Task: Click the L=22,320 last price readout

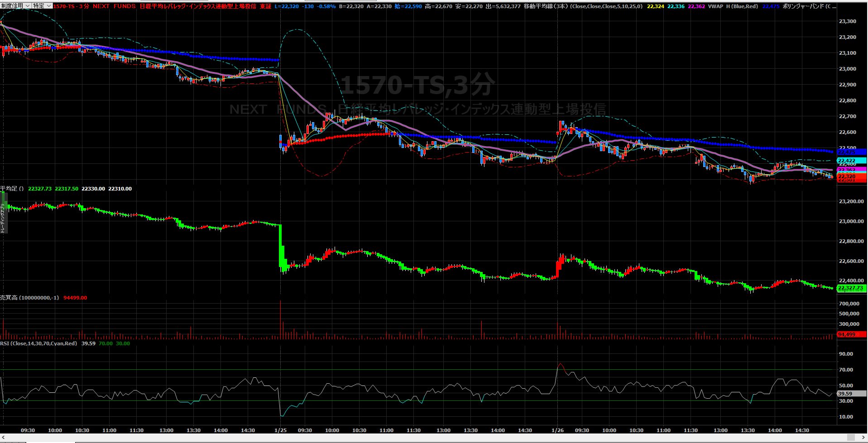Action: click(x=287, y=6)
